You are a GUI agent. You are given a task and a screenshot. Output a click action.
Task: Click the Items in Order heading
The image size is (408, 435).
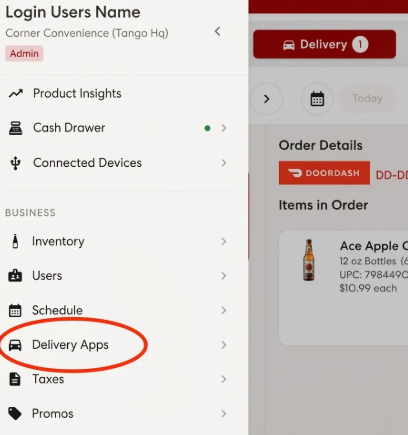[x=323, y=205]
